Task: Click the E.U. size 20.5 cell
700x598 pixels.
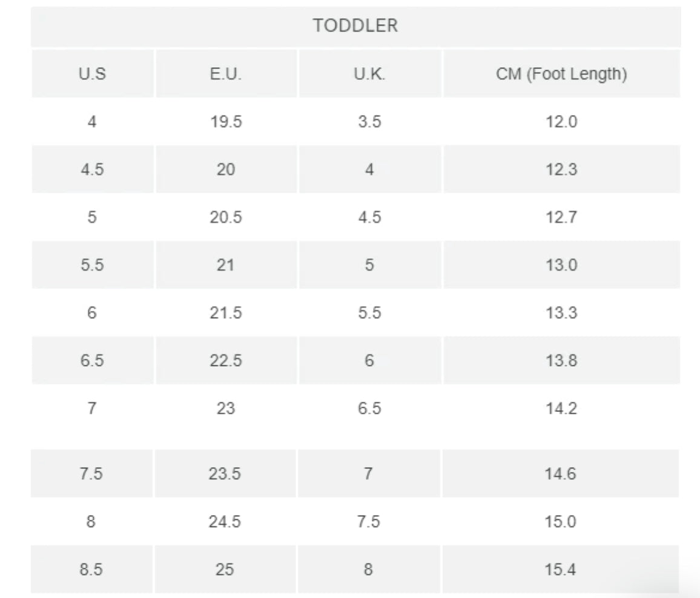Action: point(225,217)
